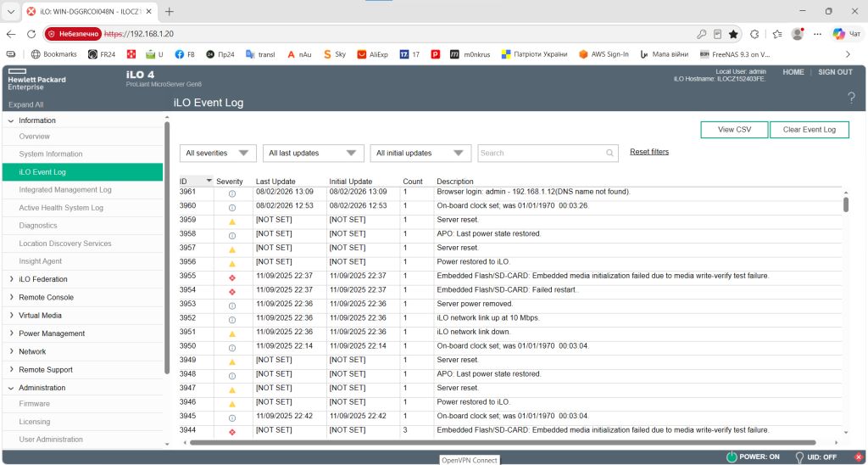
Task: Open the FR24 bookmark
Action: (102, 54)
